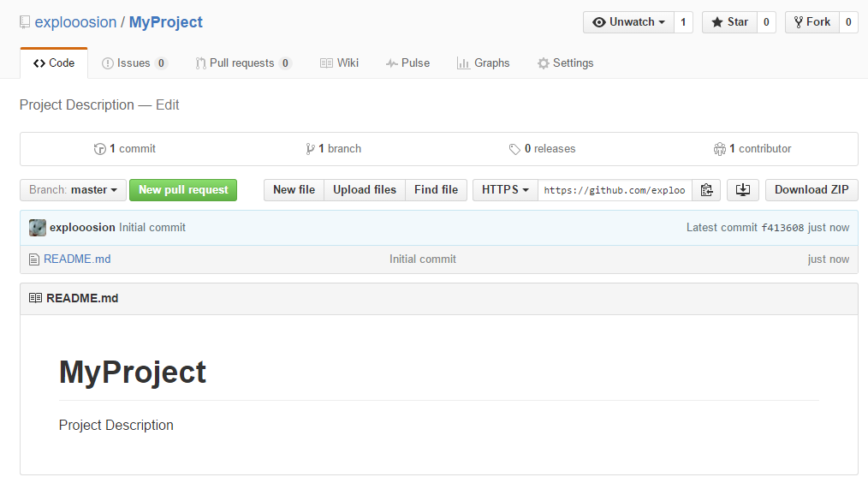
Task: Click the tag icon next to 0 releases
Action: 514,149
